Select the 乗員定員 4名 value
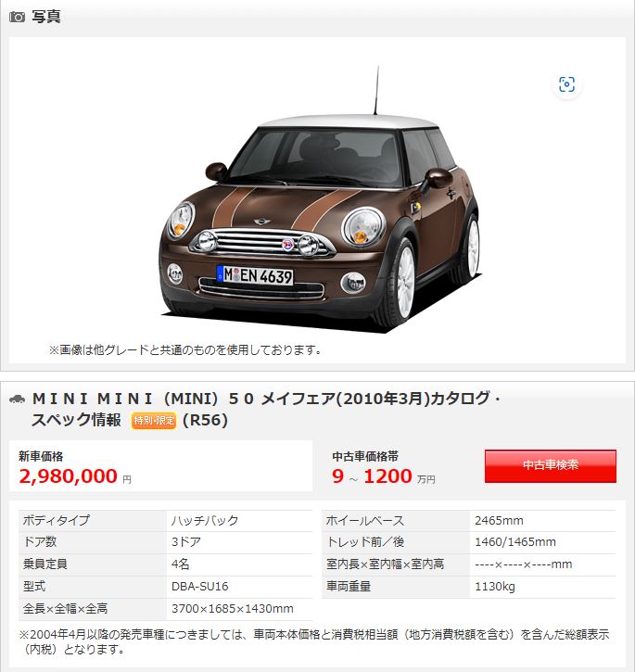 (x=180, y=564)
